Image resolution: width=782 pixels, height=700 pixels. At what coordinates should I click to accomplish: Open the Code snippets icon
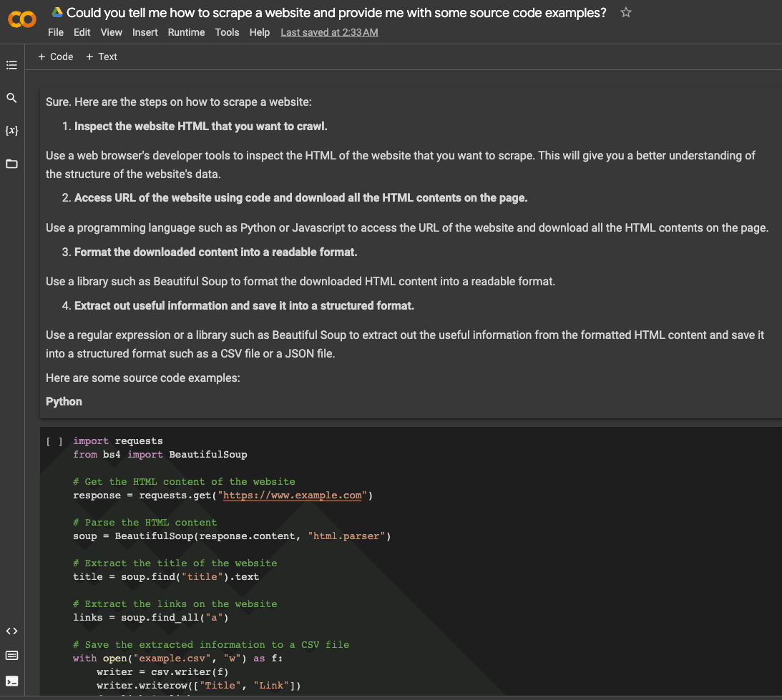[x=11, y=631]
